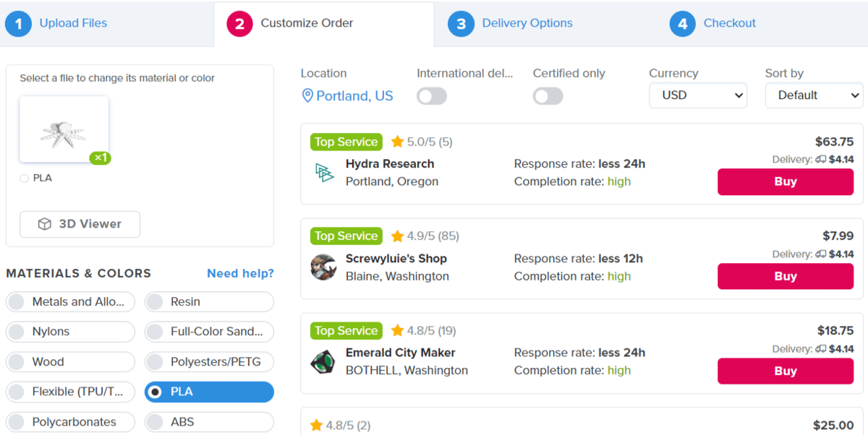This screenshot has width=868, height=435.
Task: Click the cube icon in 3D Viewer button
Action: click(45, 224)
